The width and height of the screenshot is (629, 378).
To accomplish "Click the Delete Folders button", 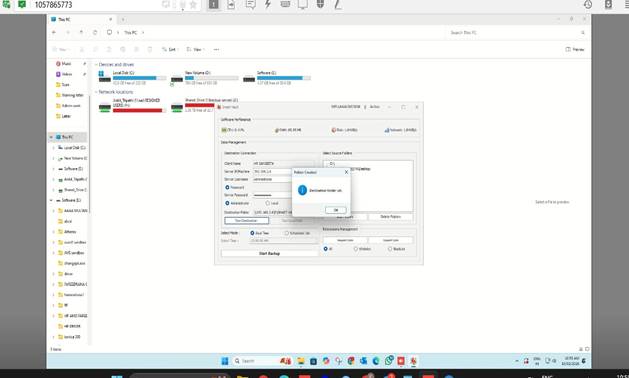I will (390, 217).
